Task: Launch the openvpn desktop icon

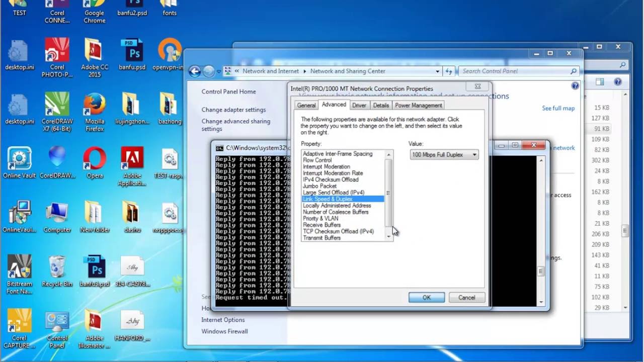Action: click(x=170, y=54)
